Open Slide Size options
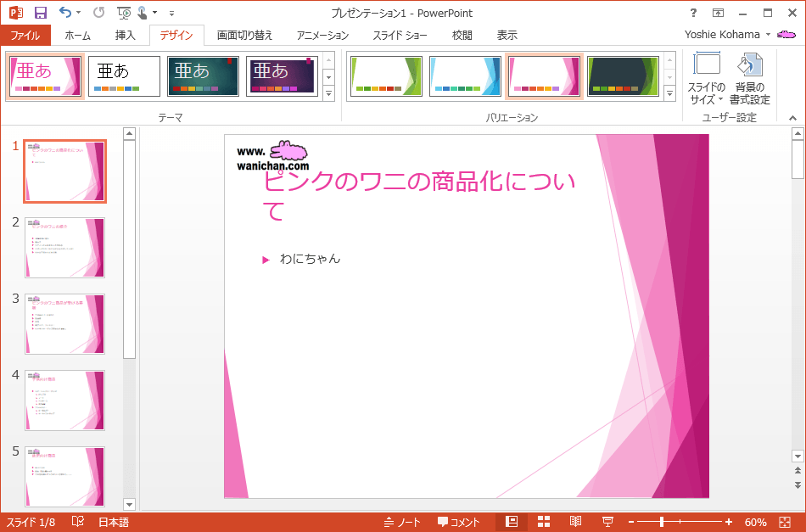This screenshot has height=532, width=806. tap(706, 79)
